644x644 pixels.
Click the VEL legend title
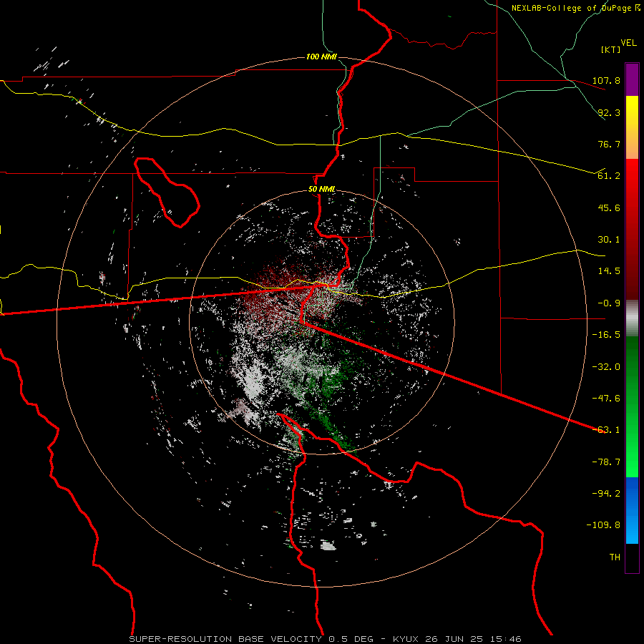pyautogui.click(x=628, y=43)
